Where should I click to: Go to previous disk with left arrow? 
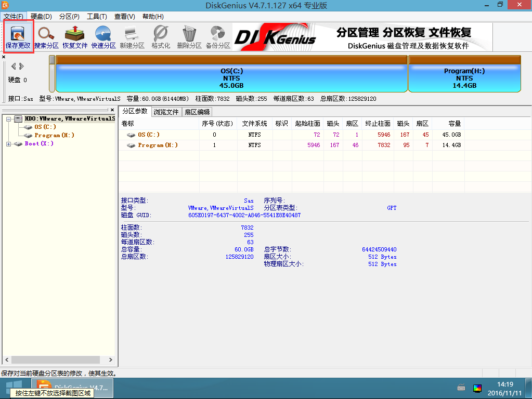14,66
